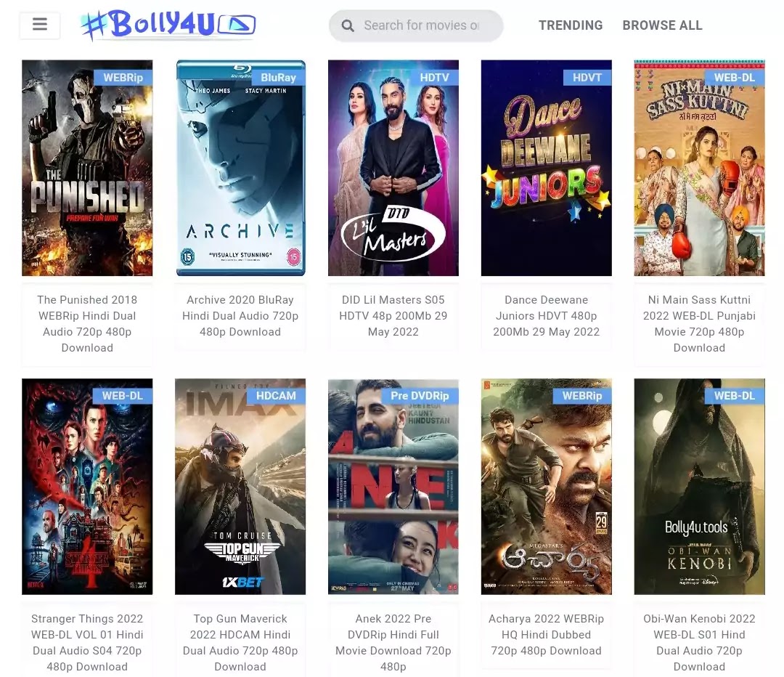Screen dimensions: 784x677
Task: Click WEBRip badge on Acharya poster
Action: click(582, 396)
